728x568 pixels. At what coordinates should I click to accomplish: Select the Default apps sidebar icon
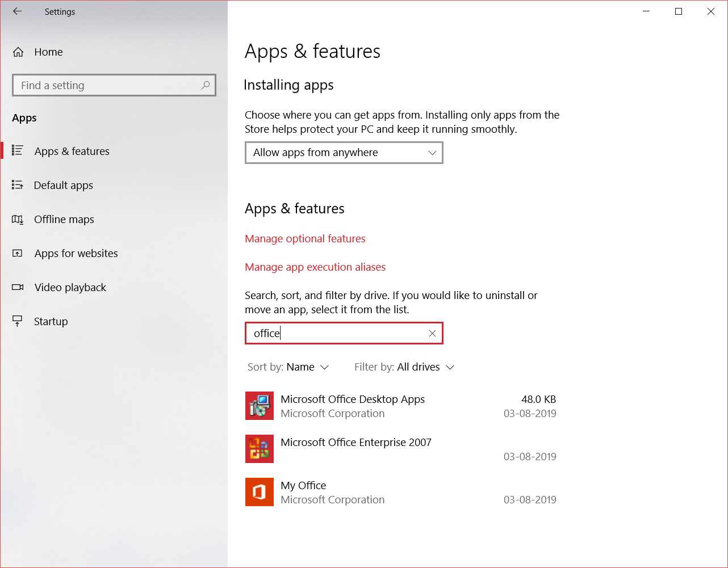[18, 185]
